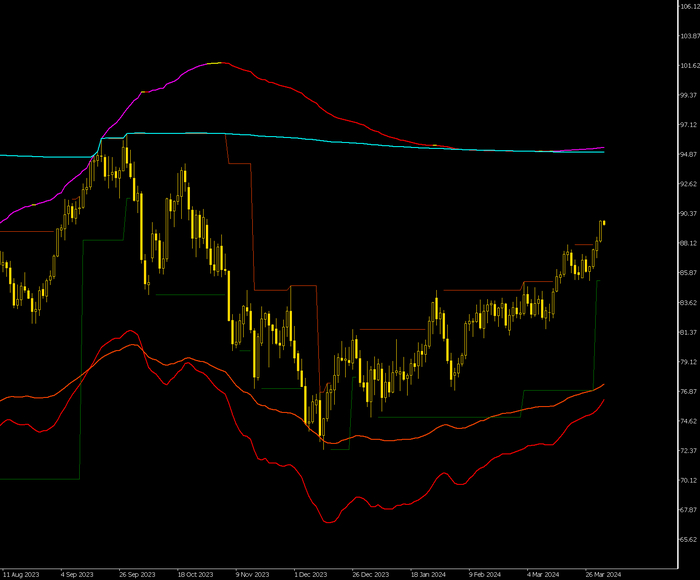Click the 83.62 price scale label
700x580 pixels.
(690, 303)
